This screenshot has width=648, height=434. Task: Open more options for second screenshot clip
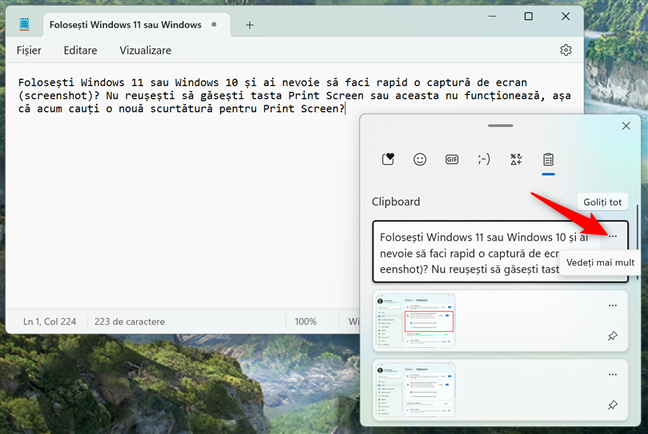[612, 375]
